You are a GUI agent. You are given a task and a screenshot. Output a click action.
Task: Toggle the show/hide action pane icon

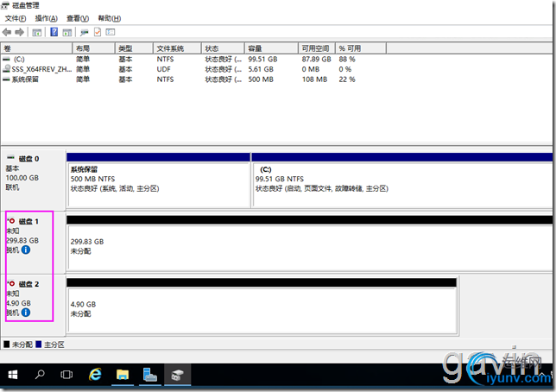point(67,33)
